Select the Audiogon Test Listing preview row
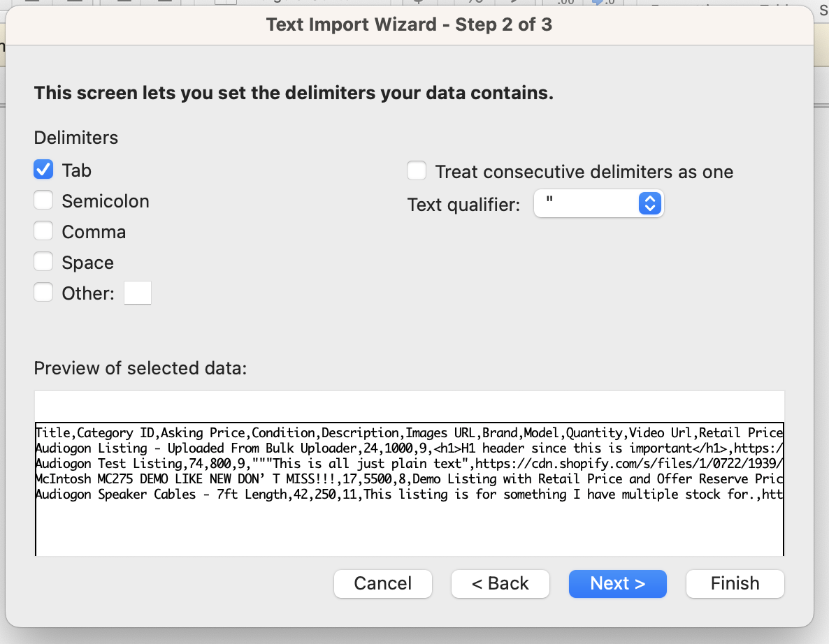 click(409, 463)
